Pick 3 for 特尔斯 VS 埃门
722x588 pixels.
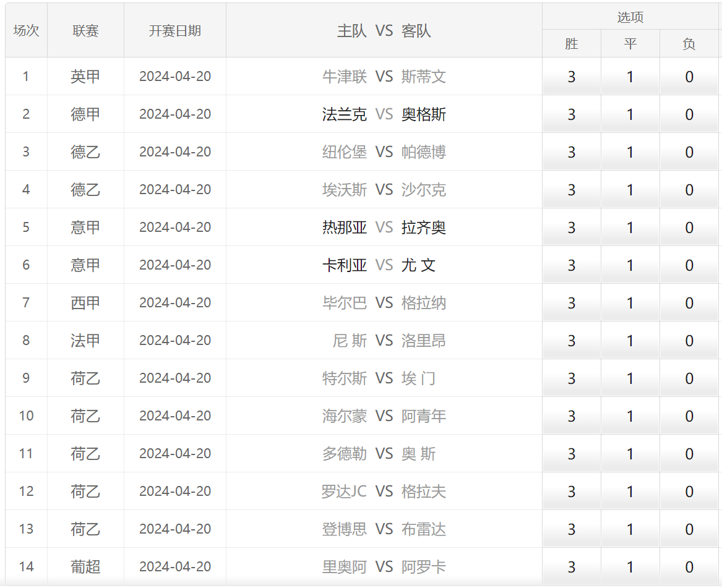(x=572, y=378)
